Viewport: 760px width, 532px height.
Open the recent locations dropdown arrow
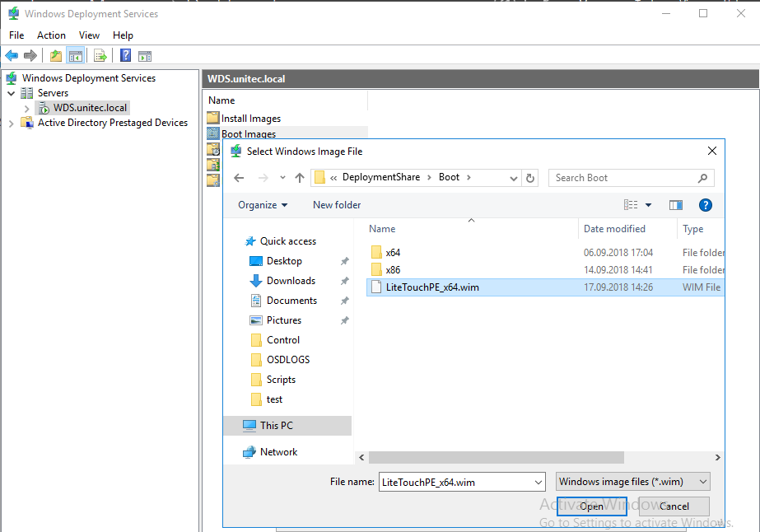(282, 178)
